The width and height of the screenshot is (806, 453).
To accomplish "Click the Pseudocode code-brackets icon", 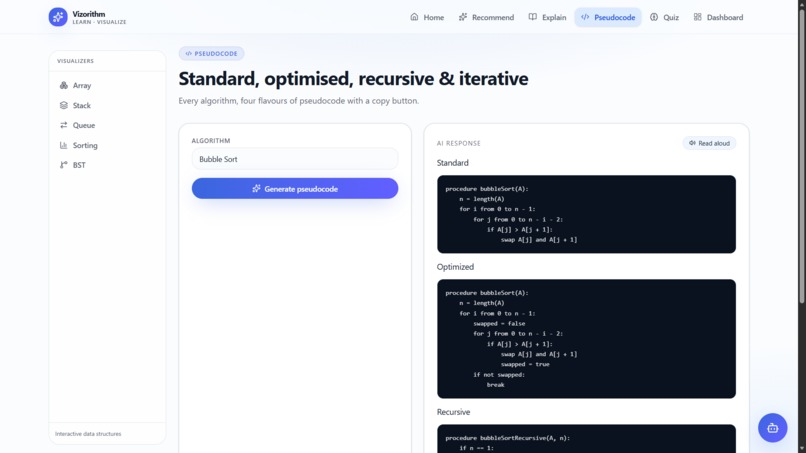I will click(585, 17).
